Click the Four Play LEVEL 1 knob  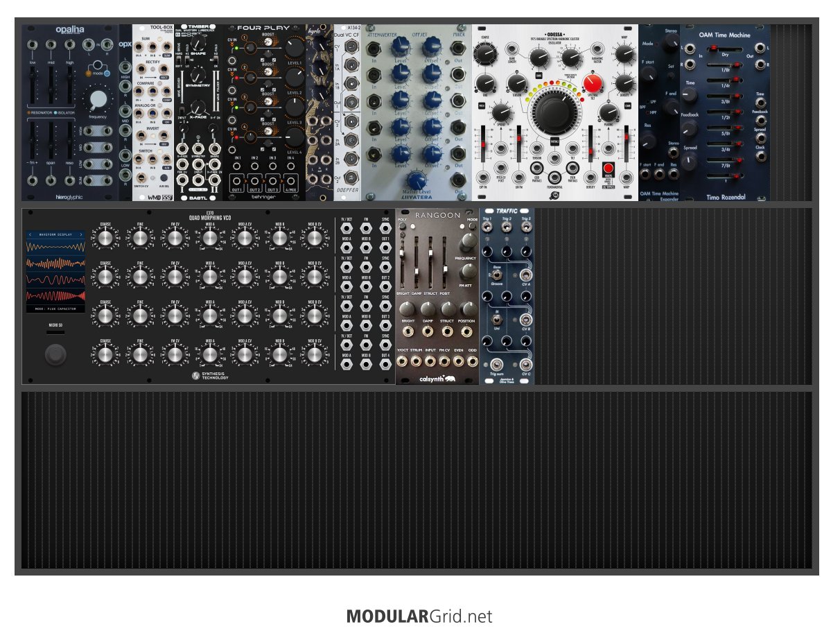coord(294,48)
